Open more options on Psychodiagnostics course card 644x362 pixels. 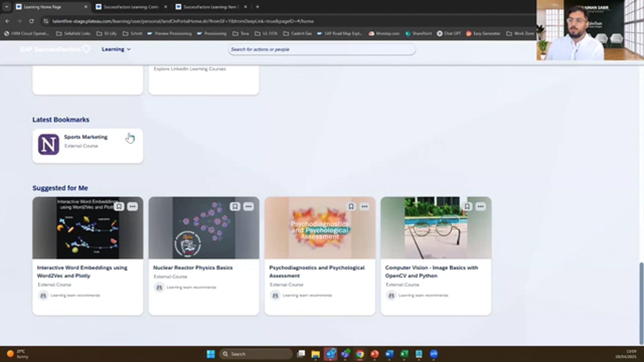pos(364,206)
